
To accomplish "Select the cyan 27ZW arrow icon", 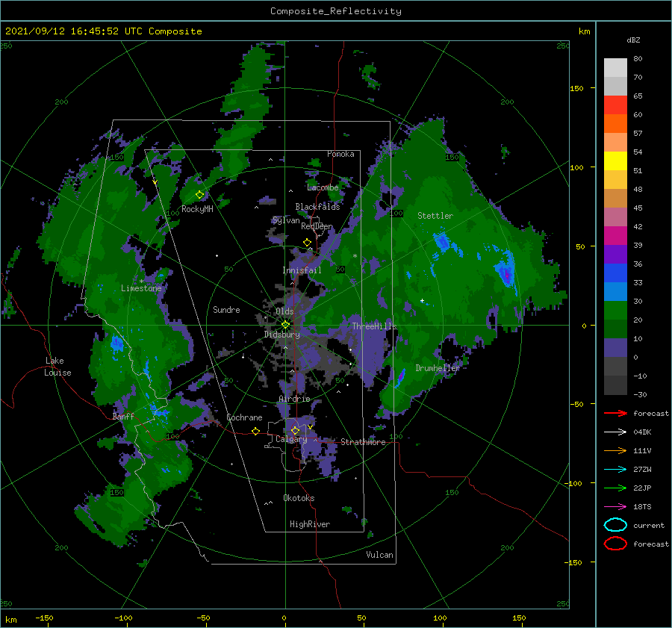I will pos(615,470).
